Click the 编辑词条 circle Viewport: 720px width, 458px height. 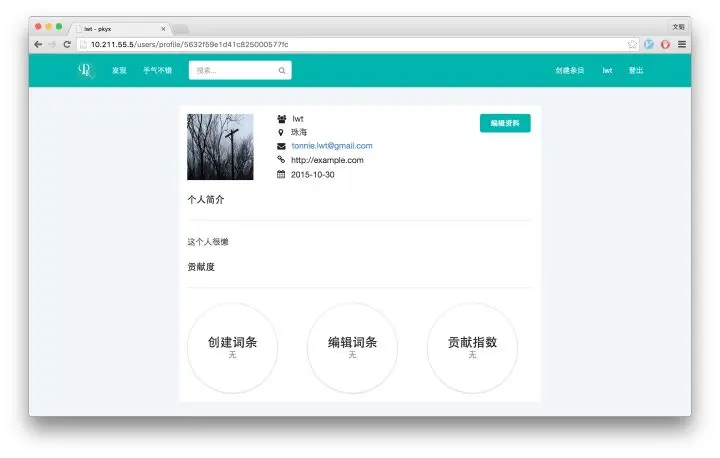click(x=352, y=348)
